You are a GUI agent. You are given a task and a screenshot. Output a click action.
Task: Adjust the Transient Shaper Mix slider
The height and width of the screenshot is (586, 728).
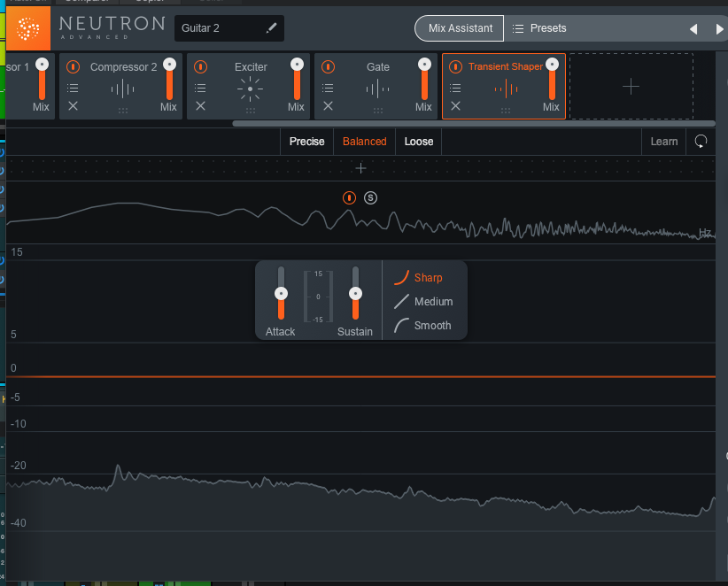click(x=552, y=79)
